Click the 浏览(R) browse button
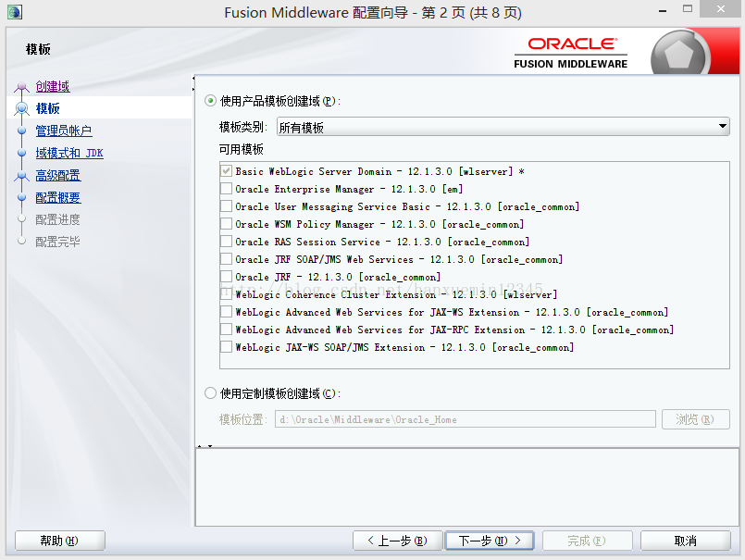This screenshot has height=560, width=745. (x=696, y=419)
